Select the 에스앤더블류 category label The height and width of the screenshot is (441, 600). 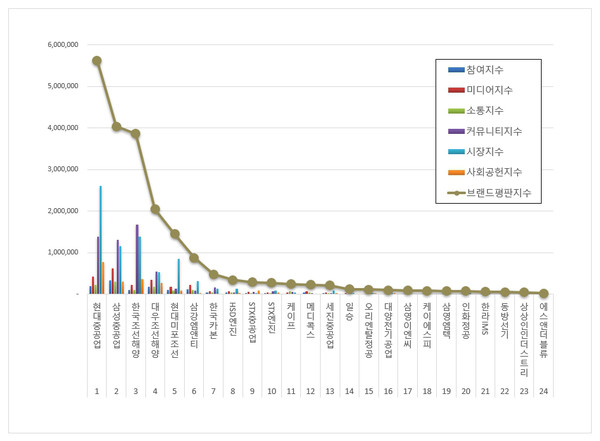click(543, 333)
